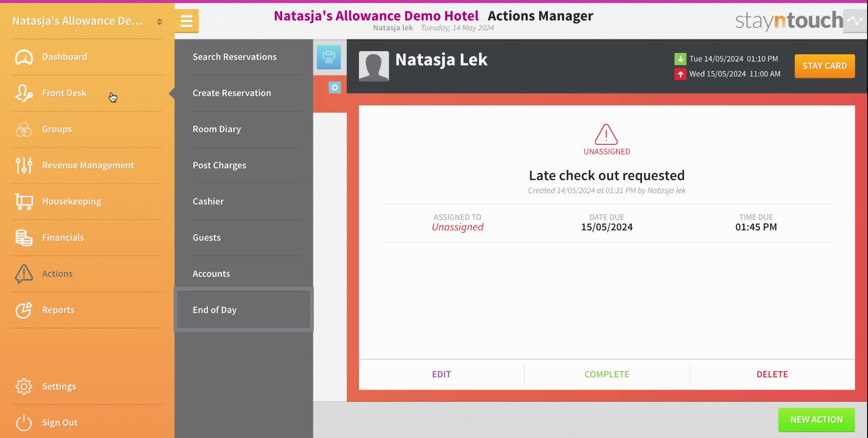Open Groups menu item
This screenshot has width=868, height=438.
(87, 129)
